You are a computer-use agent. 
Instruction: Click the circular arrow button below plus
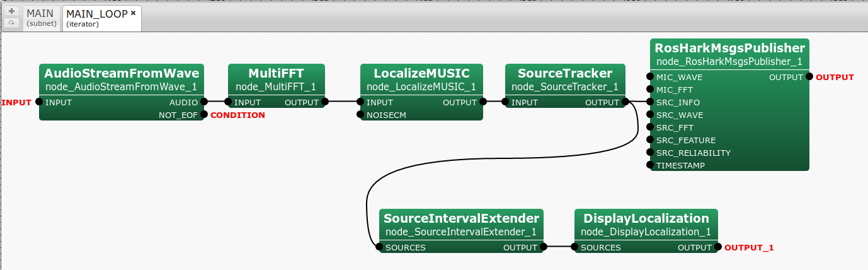(11, 23)
